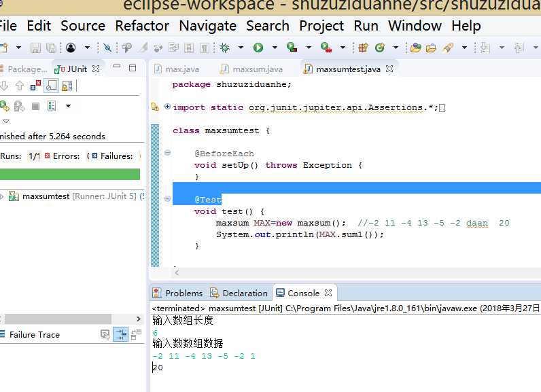Close the Console view tab
541x392 pixels.
point(328,293)
